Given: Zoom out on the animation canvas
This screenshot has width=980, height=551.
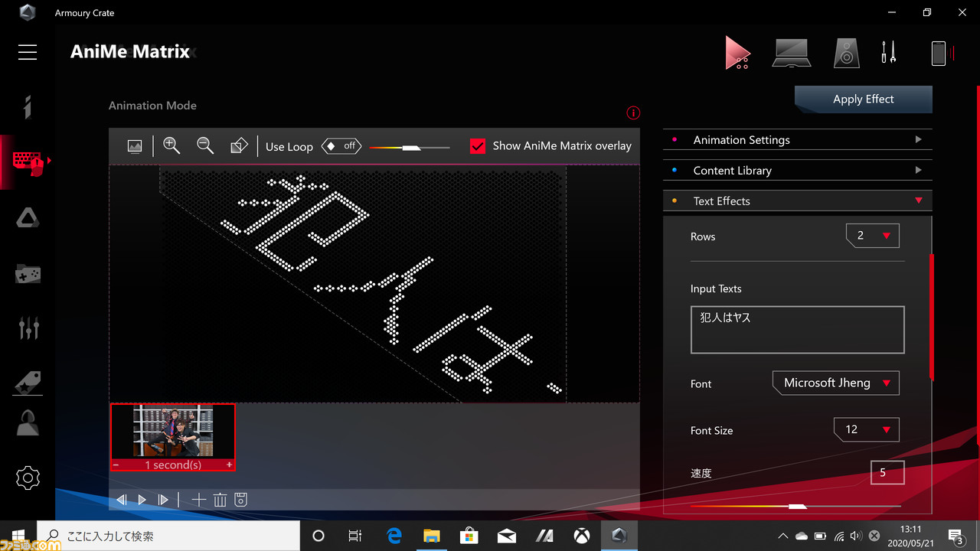Looking at the screenshot, I should [x=205, y=145].
